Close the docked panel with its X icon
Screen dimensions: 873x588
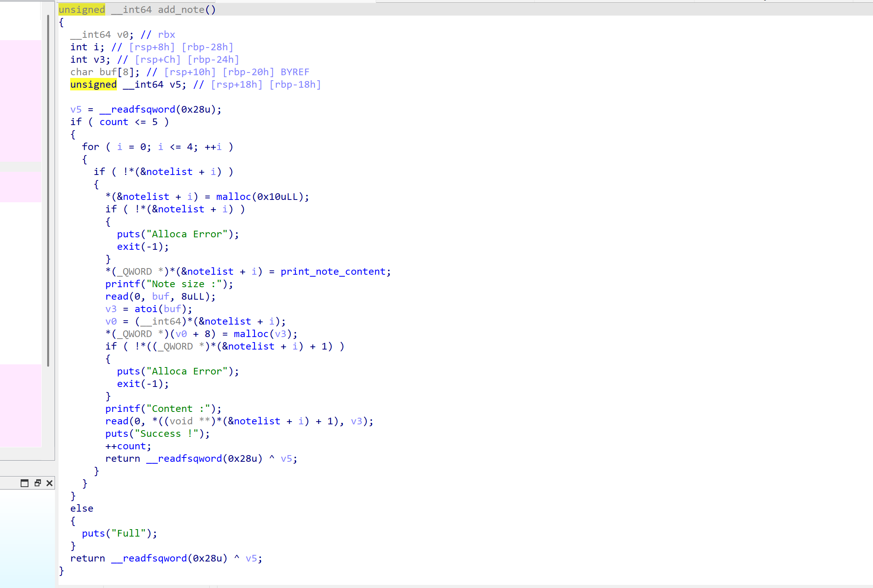(49, 483)
